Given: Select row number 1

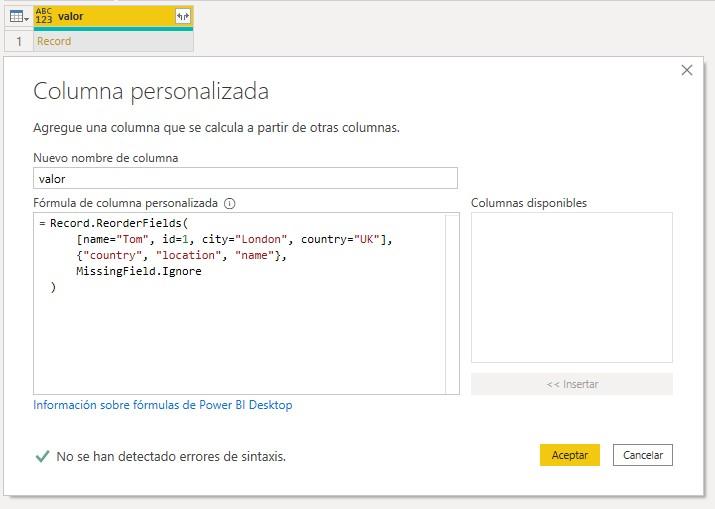Looking at the screenshot, I should tap(19, 41).
